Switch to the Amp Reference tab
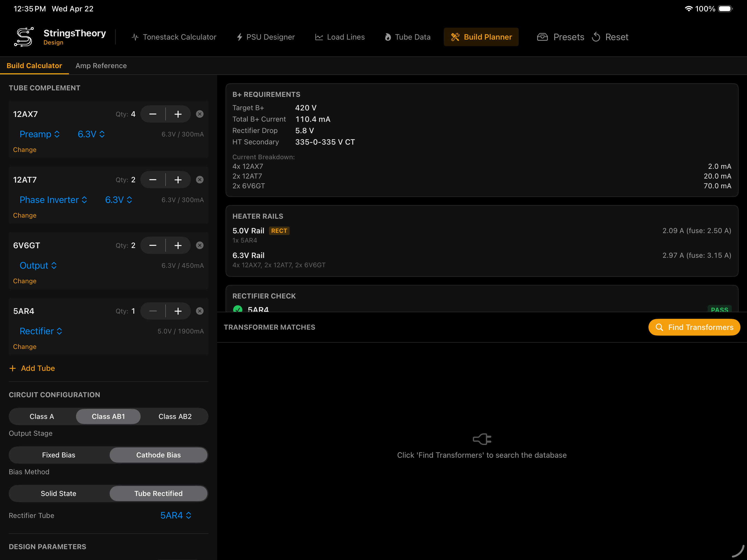Image resolution: width=747 pixels, height=560 pixels. 101,65
